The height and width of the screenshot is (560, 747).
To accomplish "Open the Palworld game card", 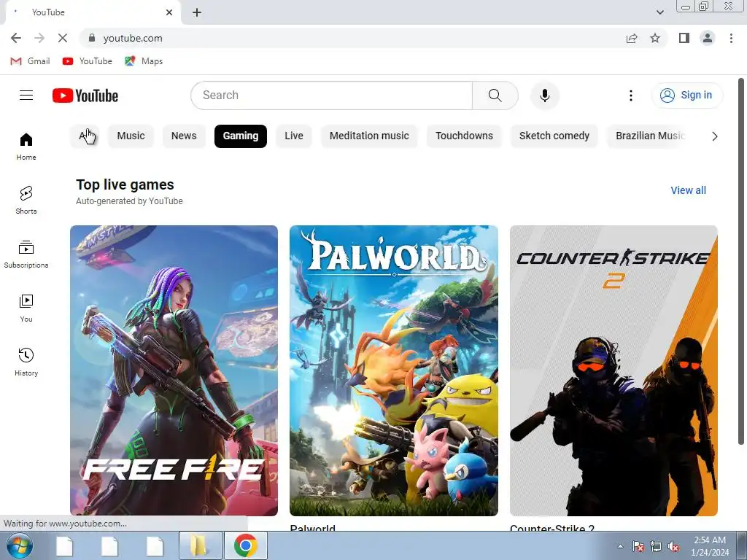I will pos(393,370).
